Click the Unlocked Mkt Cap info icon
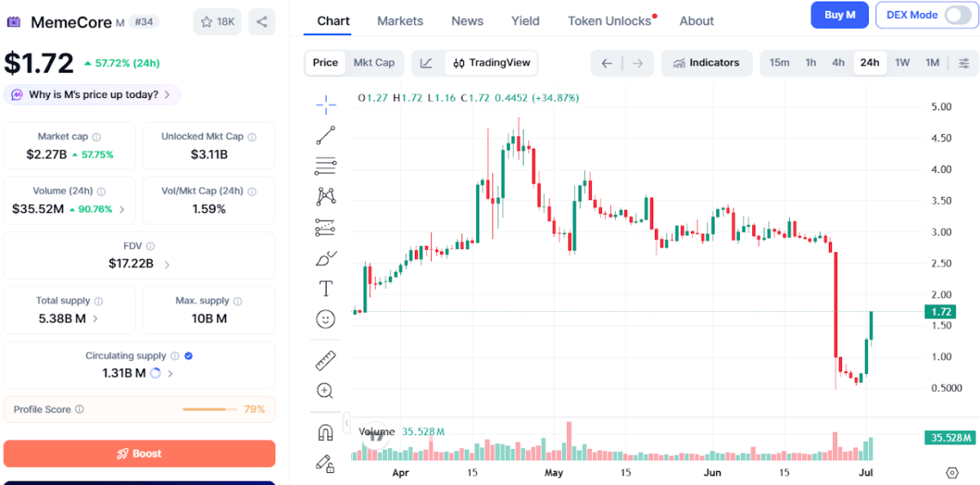980x485 pixels. (x=252, y=137)
